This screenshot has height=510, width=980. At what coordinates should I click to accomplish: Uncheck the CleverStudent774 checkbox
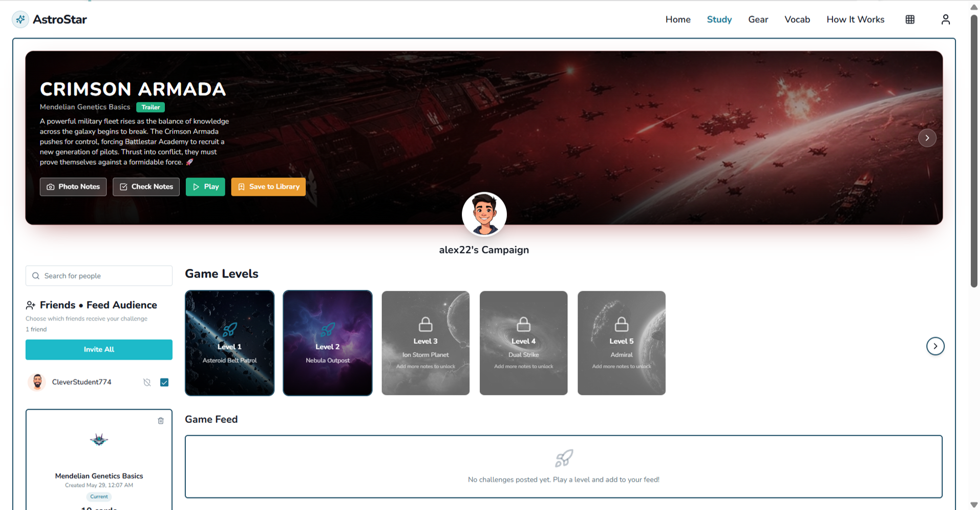(164, 383)
